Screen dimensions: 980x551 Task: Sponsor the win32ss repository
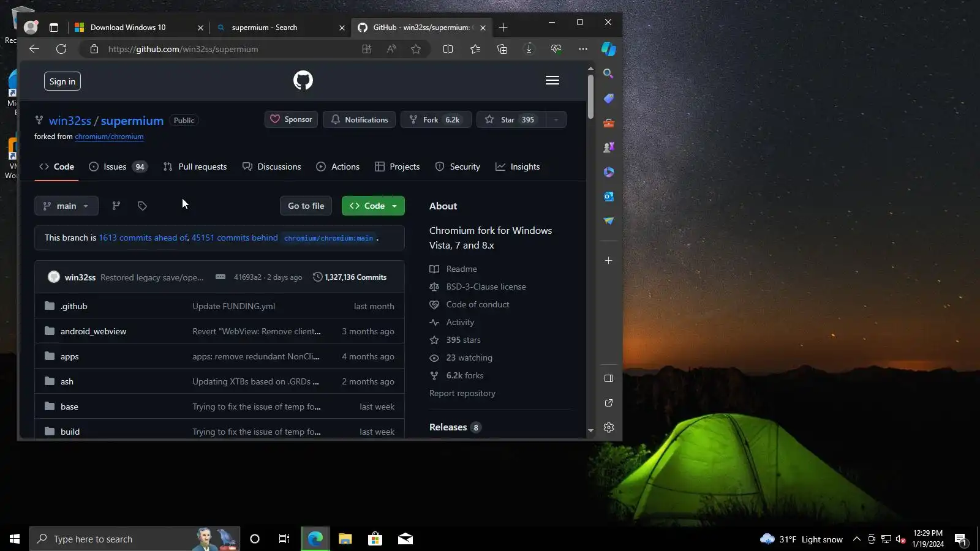click(x=291, y=120)
